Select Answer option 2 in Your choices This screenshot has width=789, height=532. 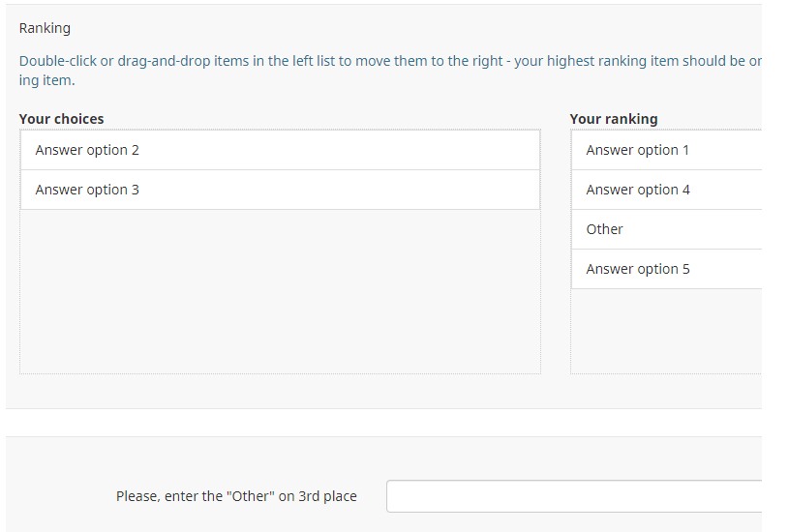[87, 150]
